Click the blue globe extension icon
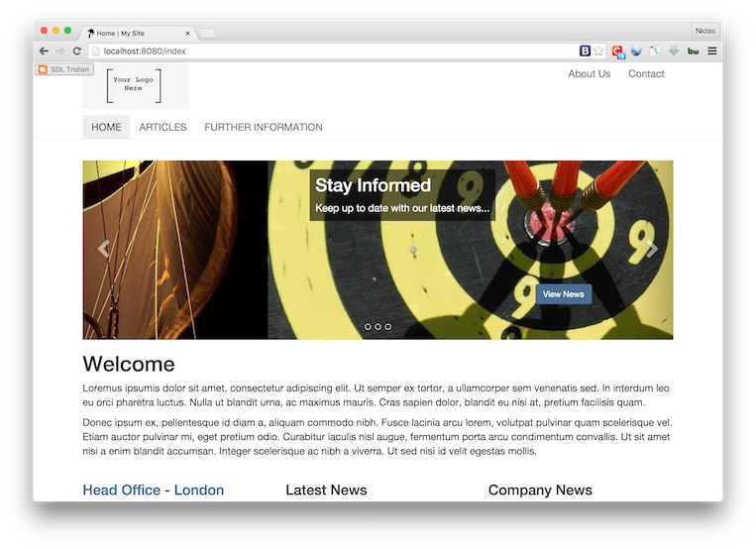 click(x=636, y=51)
